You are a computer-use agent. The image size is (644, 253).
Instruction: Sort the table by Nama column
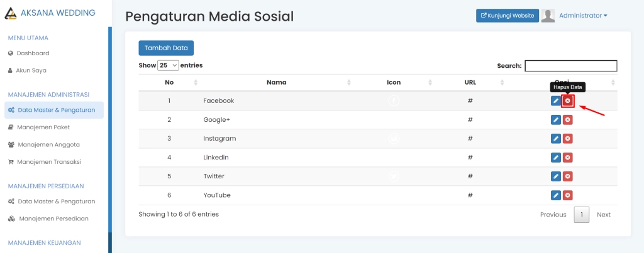coord(277,82)
